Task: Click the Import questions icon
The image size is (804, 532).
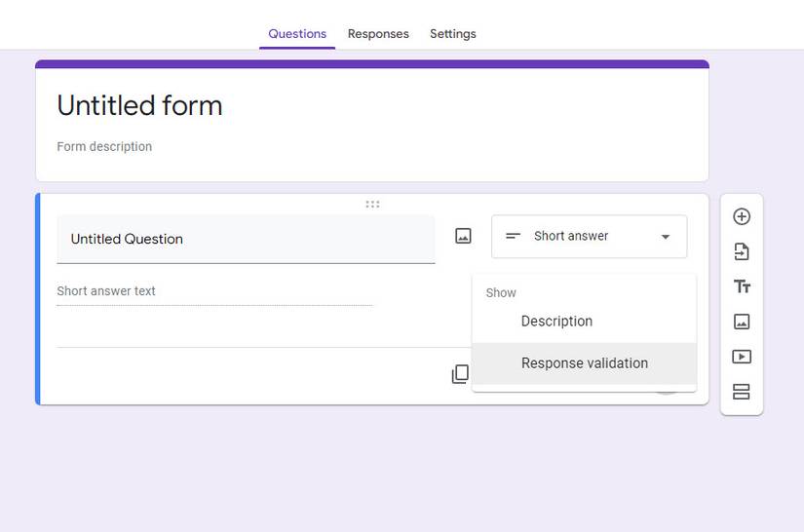Action: 742,251
